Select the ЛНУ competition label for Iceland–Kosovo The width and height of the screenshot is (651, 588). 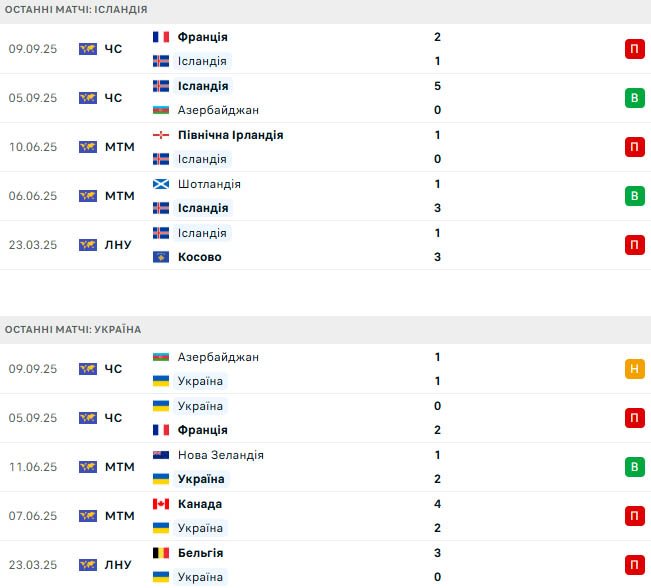(x=118, y=245)
